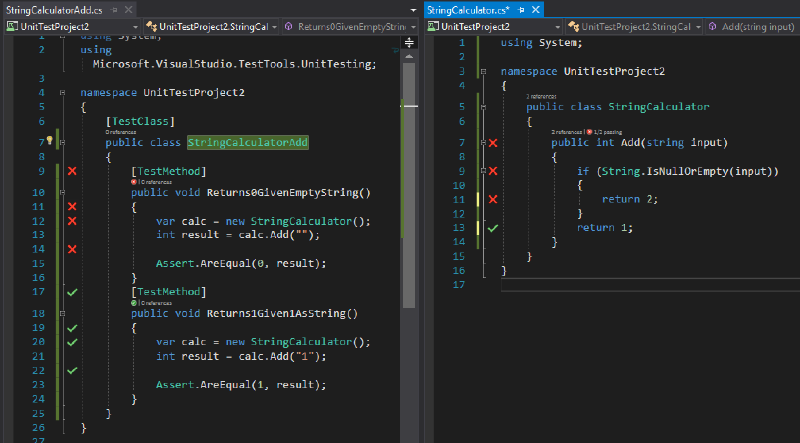Open the Add(string input) member dropdown

click(x=752, y=27)
